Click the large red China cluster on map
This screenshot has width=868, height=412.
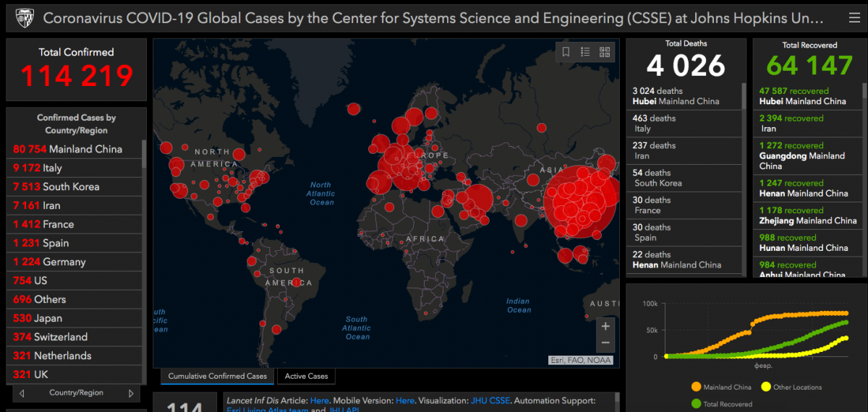pos(579,202)
